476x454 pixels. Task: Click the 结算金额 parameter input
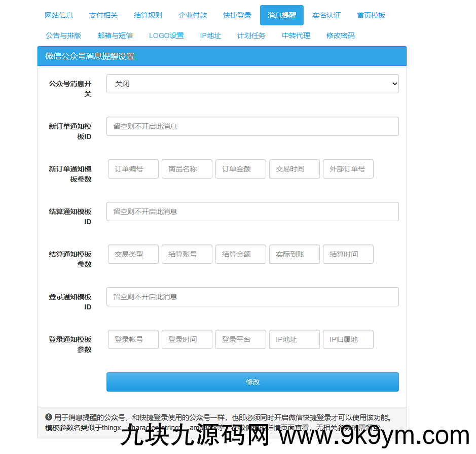point(240,254)
